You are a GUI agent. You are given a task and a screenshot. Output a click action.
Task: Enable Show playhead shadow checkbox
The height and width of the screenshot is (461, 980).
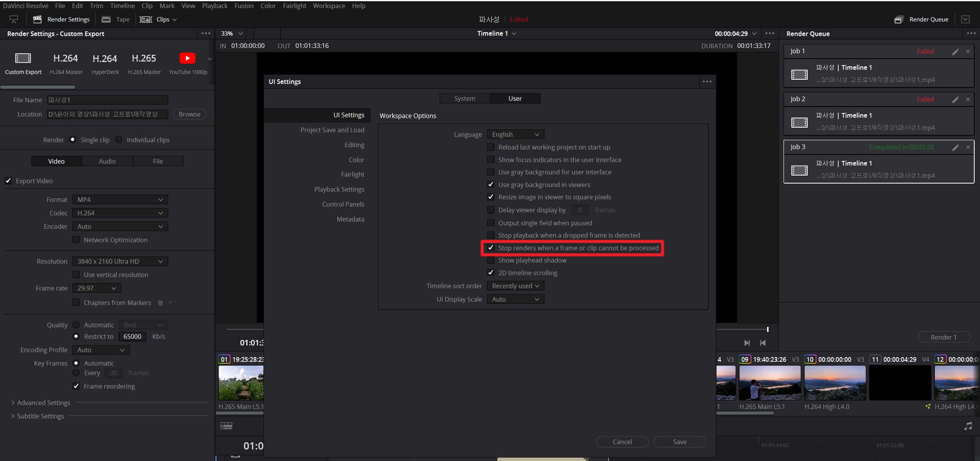click(491, 260)
